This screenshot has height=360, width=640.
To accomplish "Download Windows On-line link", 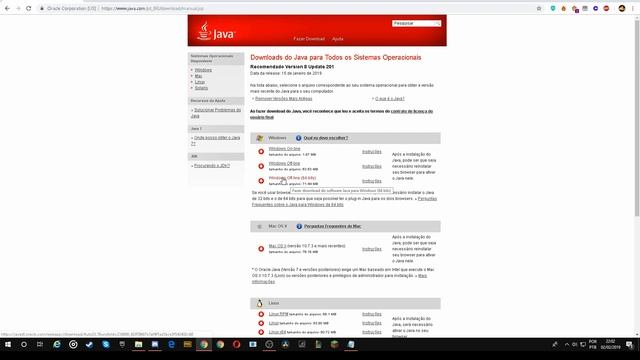I will (x=284, y=149).
